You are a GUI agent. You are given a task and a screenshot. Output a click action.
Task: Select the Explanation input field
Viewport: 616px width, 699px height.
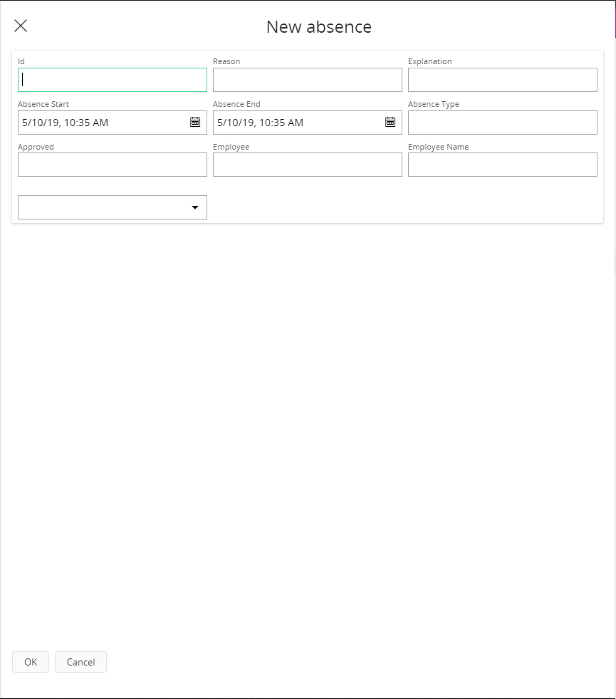502,80
